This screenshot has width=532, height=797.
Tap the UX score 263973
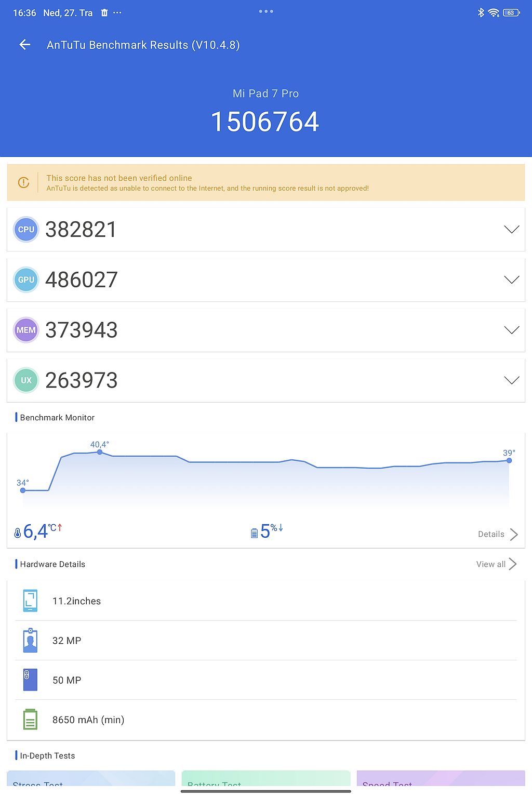(82, 380)
